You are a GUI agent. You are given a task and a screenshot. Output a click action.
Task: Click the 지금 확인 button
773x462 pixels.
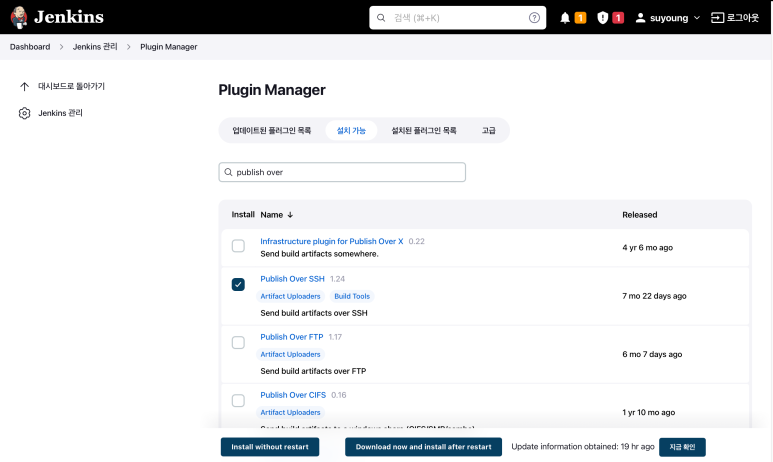coord(682,447)
